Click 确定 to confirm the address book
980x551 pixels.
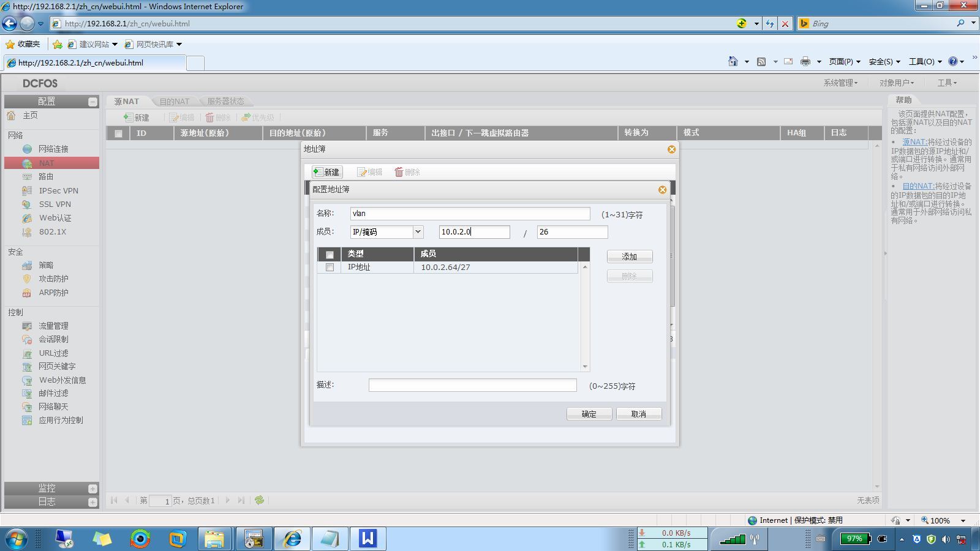point(589,414)
